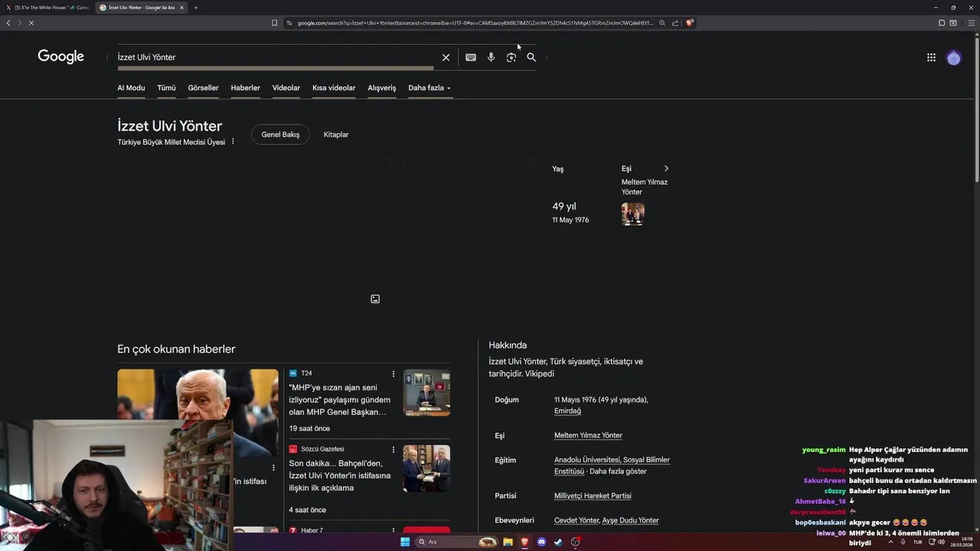Switch to the AI Modu tab
This screenshot has height=551, width=980.
pos(131,88)
